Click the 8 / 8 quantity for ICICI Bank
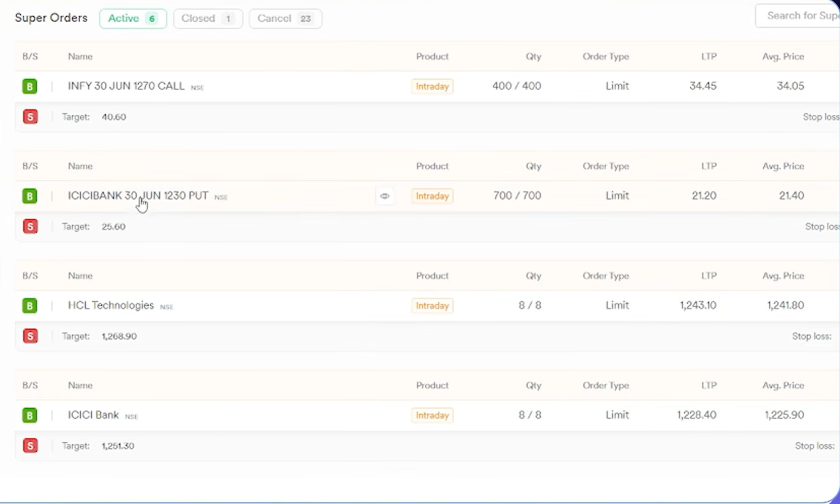Screen dimensions: 840x504 530,415
